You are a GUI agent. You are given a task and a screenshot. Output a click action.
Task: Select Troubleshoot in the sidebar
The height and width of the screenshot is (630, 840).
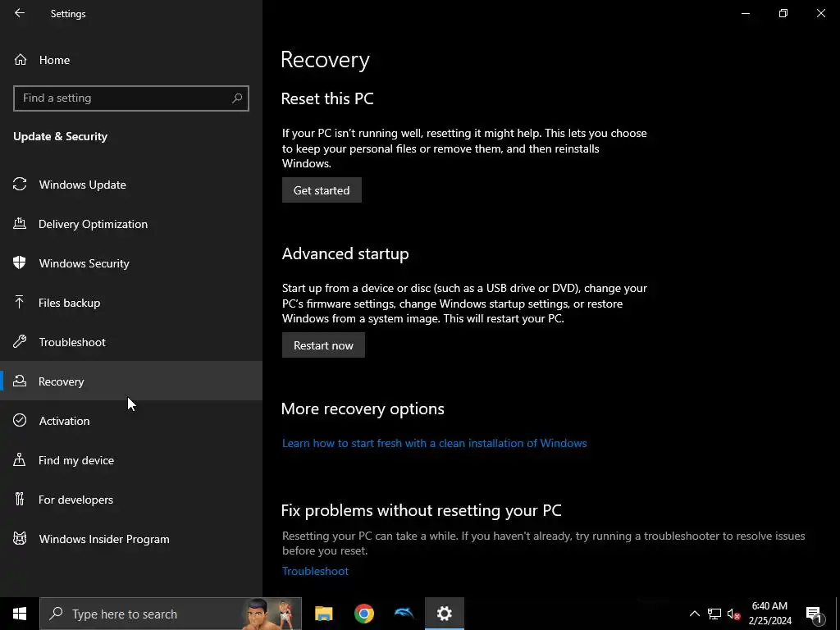point(131,342)
